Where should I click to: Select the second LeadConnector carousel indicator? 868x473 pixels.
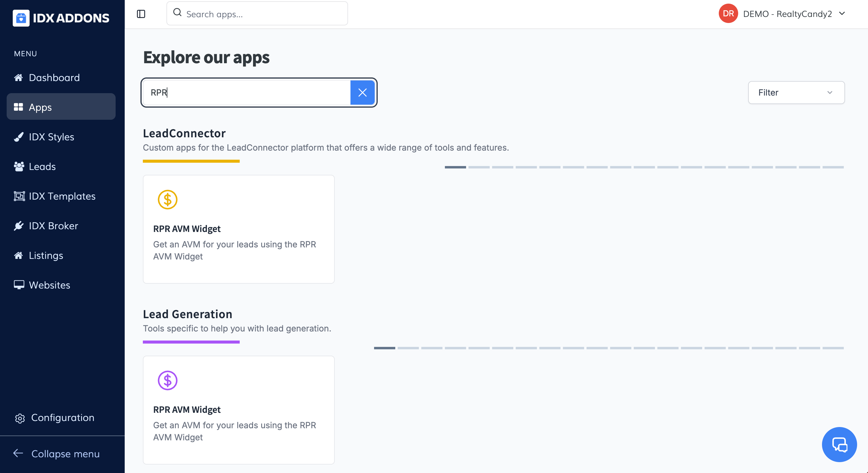click(x=479, y=167)
